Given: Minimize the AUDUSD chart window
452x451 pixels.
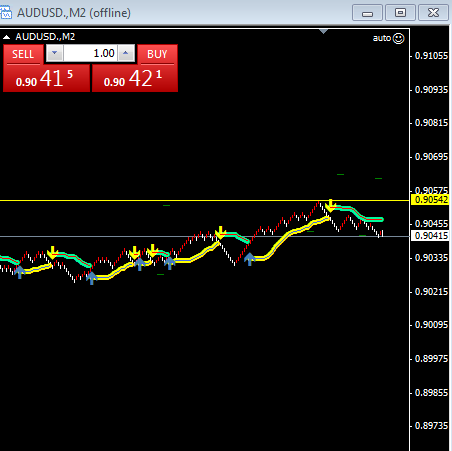Looking at the screenshot, I should click(x=367, y=13).
